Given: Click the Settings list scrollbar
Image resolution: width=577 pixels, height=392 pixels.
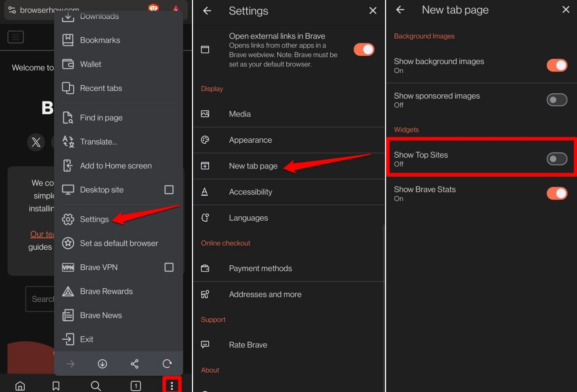Looking at the screenshot, I should pyautogui.click(x=384, y=309).
